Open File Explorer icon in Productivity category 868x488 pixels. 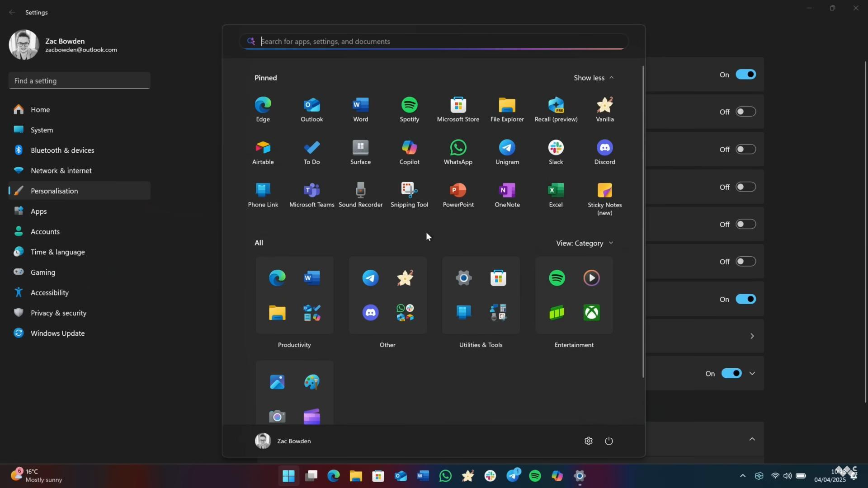pyautogui.click(x=277, y=313)
